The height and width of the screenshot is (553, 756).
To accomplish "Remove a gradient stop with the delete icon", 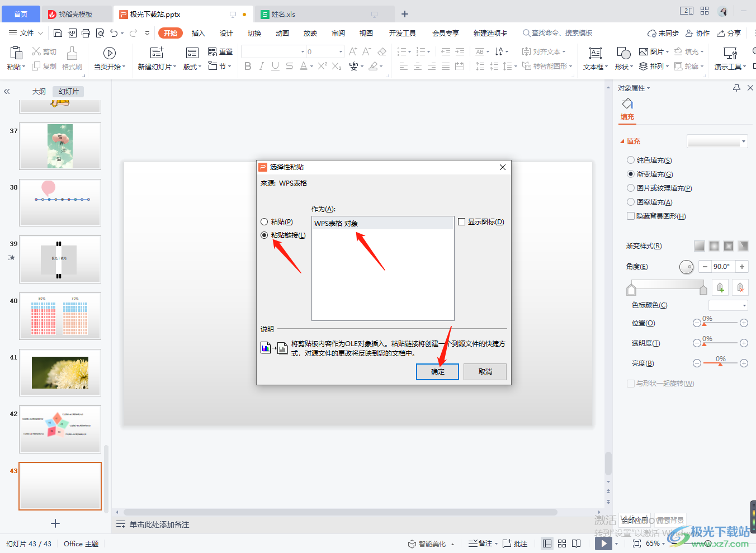I will pyautogui.click(x=740, y=287).
